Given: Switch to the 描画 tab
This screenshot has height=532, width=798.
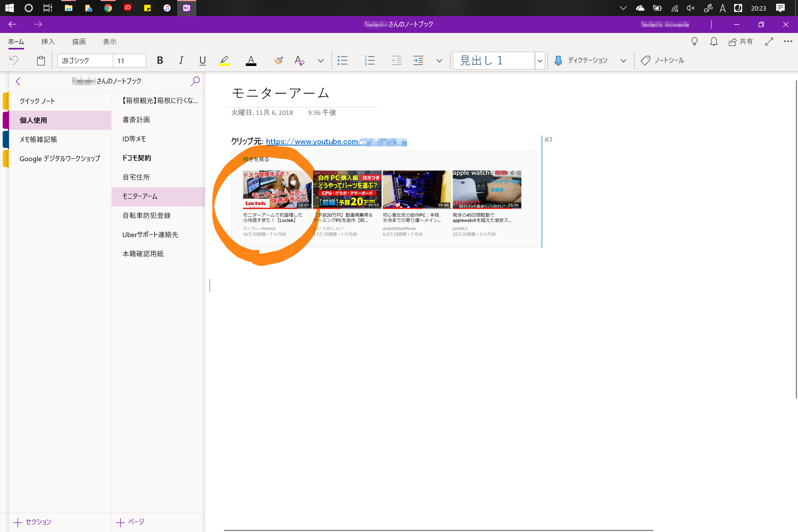Looking at the screenshot, I should pyautogui.click(x=79, y=42).
